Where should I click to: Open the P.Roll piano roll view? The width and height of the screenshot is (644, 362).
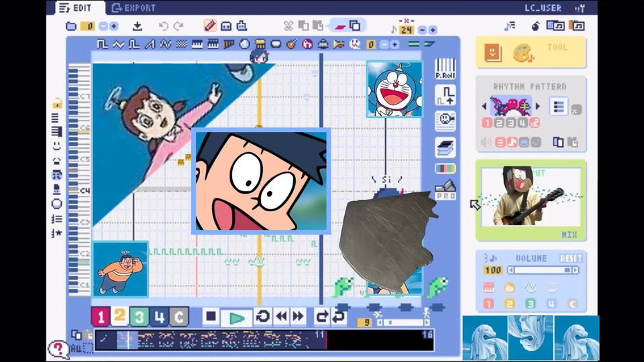point(445,69)
